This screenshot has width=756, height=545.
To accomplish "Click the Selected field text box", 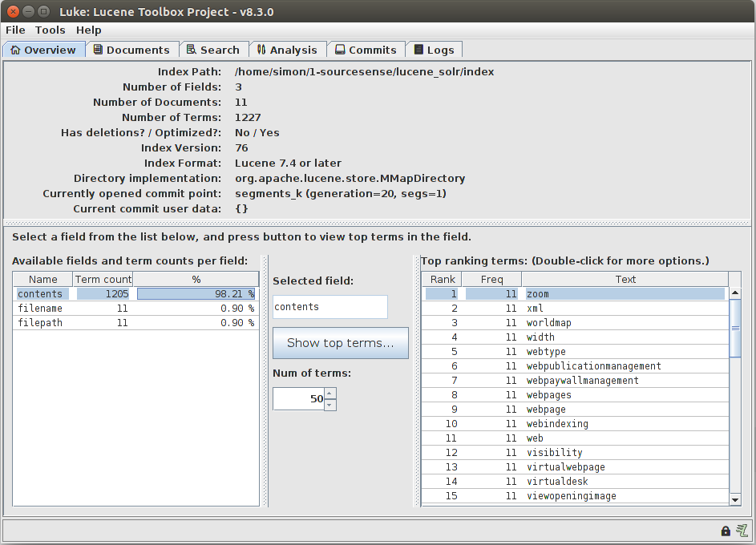I will point(329,306).
